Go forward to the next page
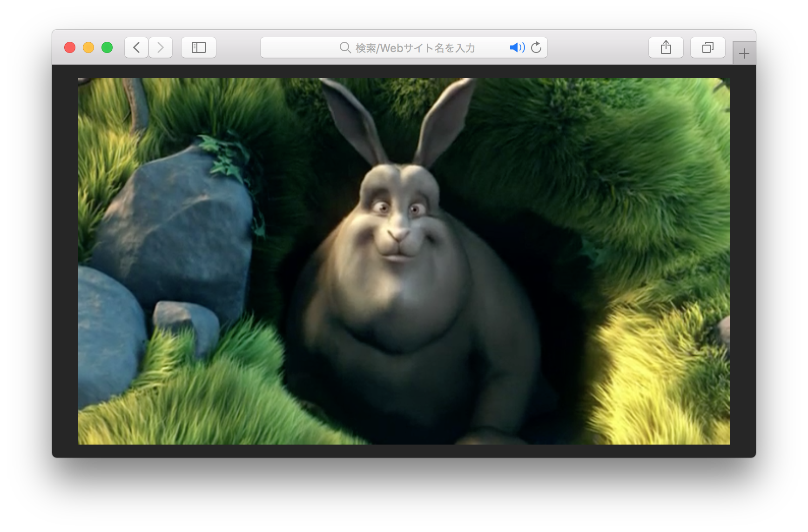 pos(160,47)
